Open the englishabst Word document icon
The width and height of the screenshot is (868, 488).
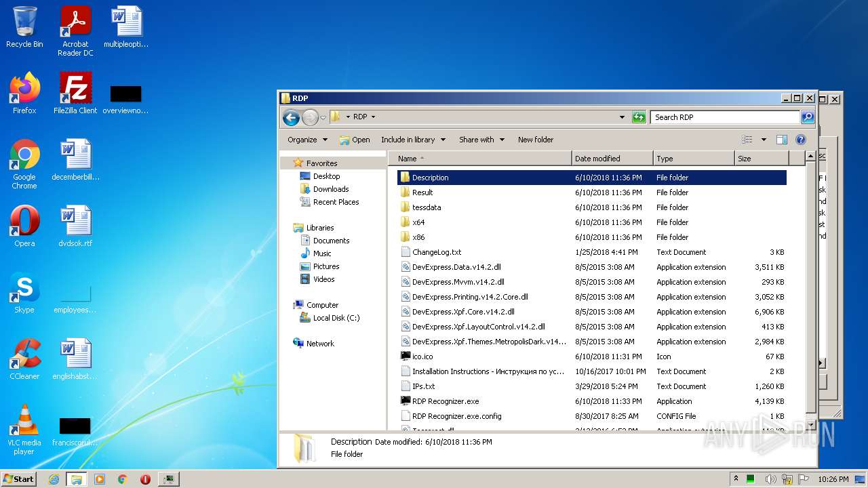pos(75,359)
